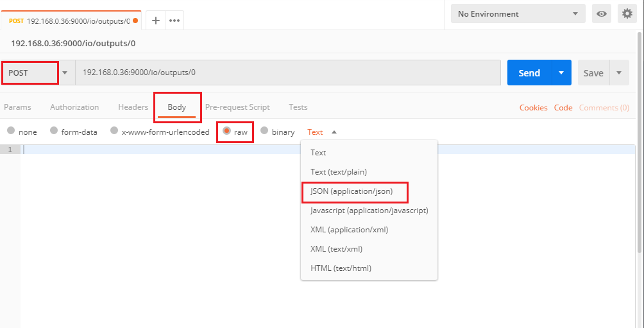This screenshot has width=644, height=328.
Task: Select the none body type radio
Action: (11, 131)
